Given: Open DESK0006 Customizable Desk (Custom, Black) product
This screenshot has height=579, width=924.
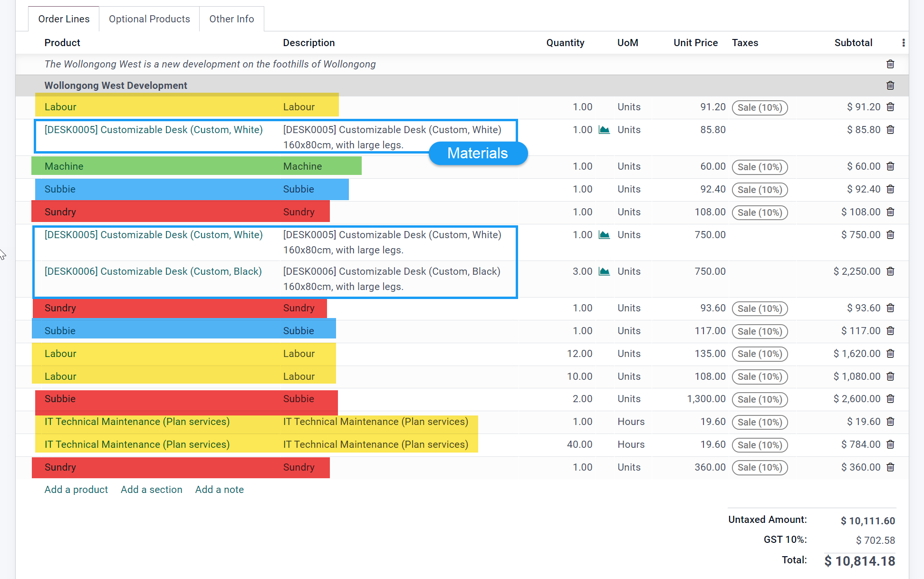Looking at the screenshot, I should tap(153, 271).
